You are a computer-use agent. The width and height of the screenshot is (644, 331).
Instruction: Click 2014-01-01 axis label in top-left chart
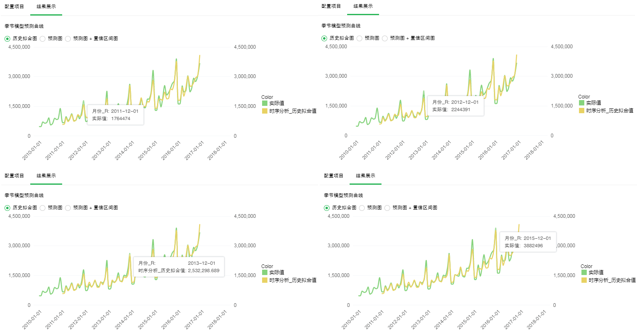[125, 150]
